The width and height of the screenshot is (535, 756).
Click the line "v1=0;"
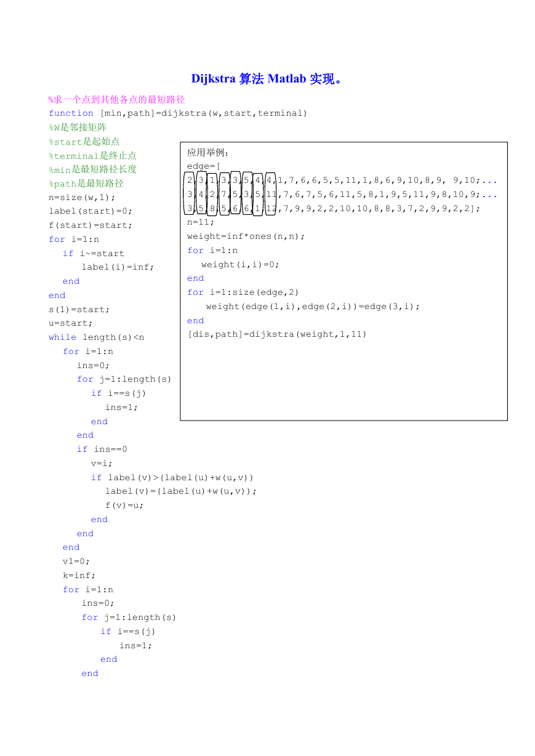tap(76, 561)
